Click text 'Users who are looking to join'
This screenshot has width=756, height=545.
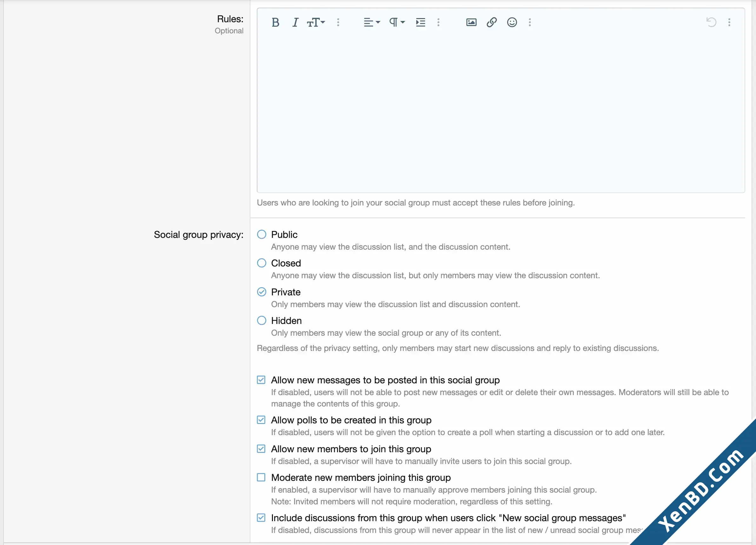(x=416, y=203)
